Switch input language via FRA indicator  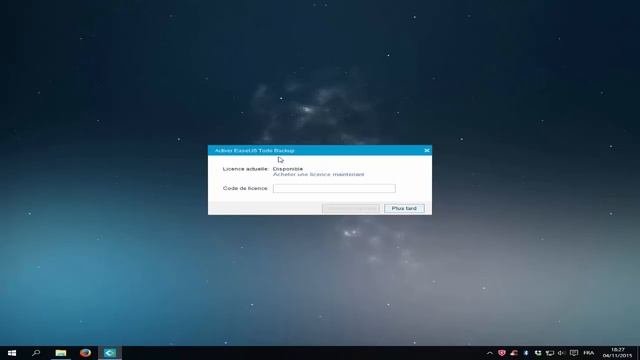click(589, 353)
